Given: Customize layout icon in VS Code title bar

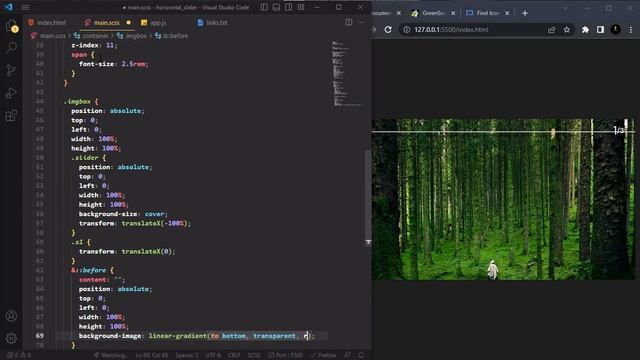Looking at the screenshot, I should pyautogui.click(x=301, y=7).
